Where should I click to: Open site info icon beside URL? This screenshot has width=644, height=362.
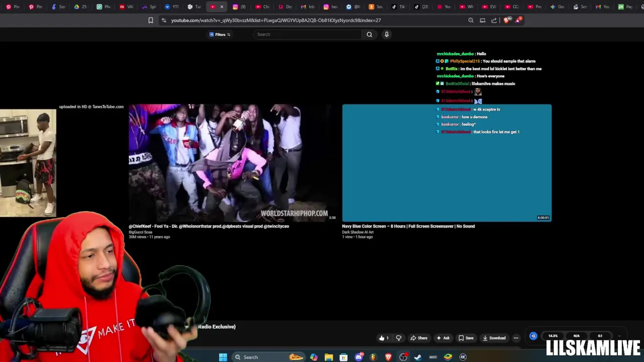coord(164,20)
